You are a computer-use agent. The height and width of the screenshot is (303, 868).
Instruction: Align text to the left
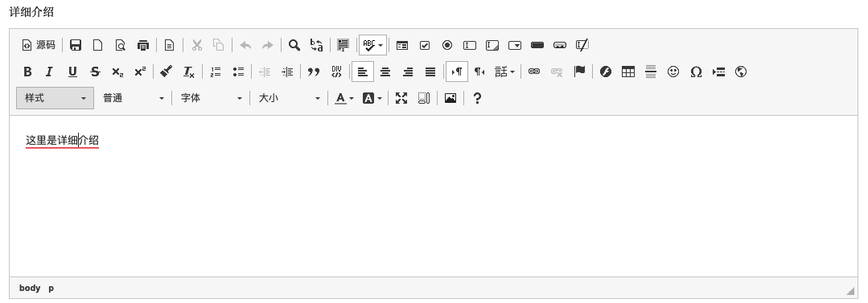(x=363, y=72)
